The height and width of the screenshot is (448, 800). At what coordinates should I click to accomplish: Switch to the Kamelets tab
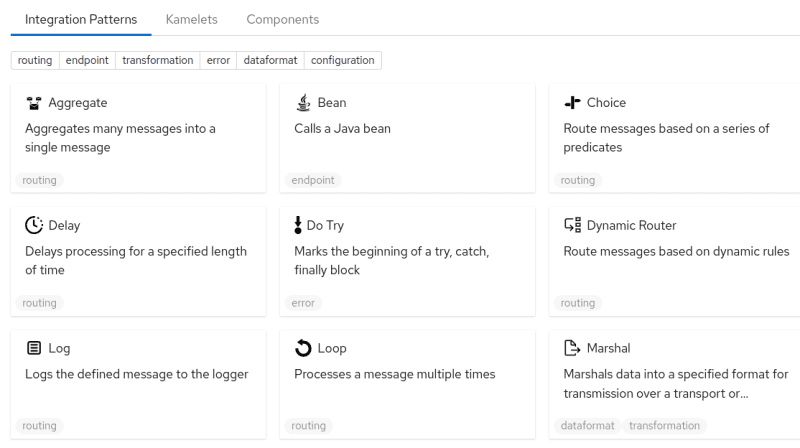click(191, 19)
